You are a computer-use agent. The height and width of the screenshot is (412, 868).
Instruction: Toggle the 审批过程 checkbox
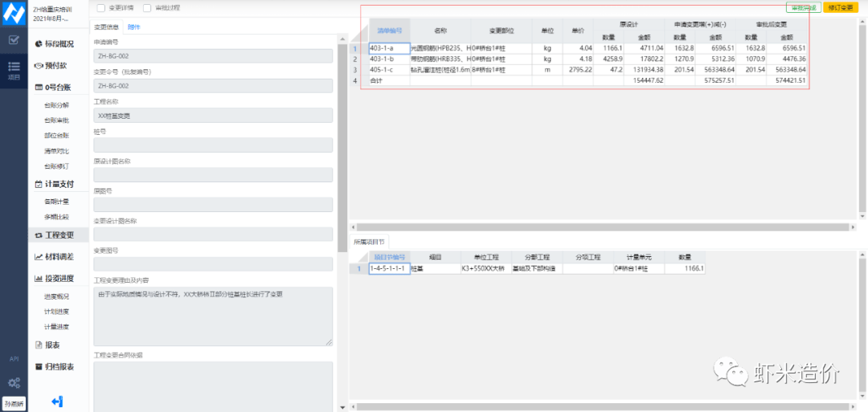[x=146, y=8]
